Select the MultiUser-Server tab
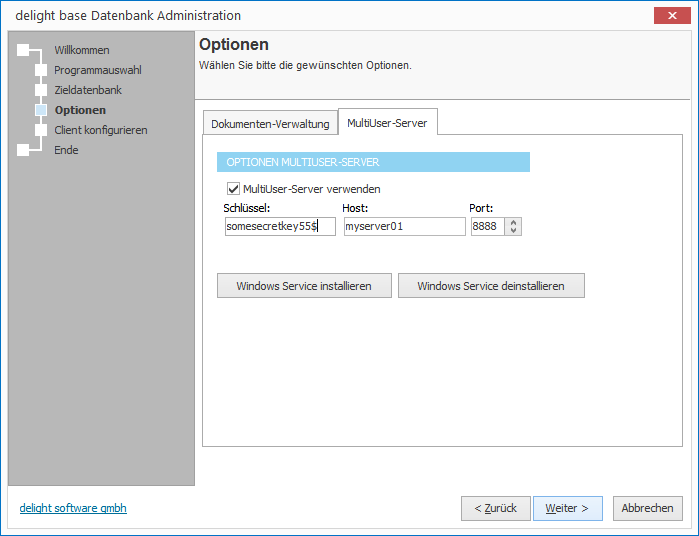The width and height of the screenshot is (699, 536). click(x=387, y=123)
